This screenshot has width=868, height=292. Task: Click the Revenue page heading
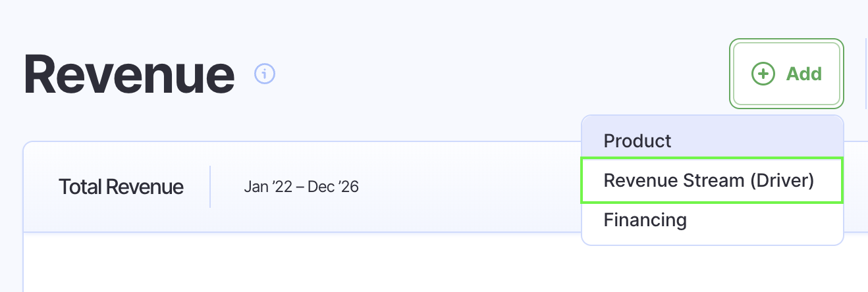(x=129, y=74)
